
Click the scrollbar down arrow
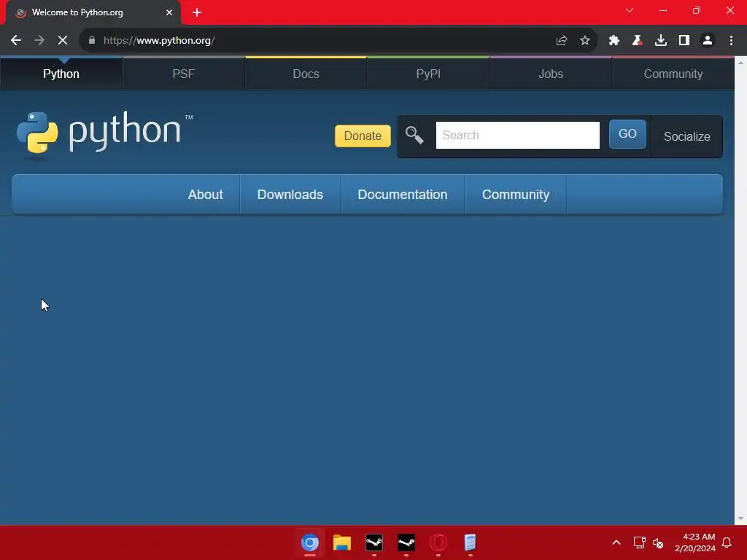[x=740, y=518]
